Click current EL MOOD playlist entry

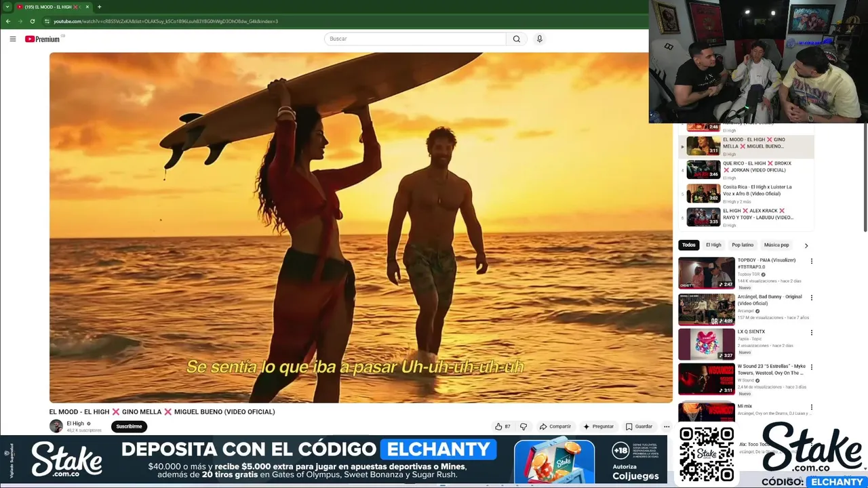[746, 146]
